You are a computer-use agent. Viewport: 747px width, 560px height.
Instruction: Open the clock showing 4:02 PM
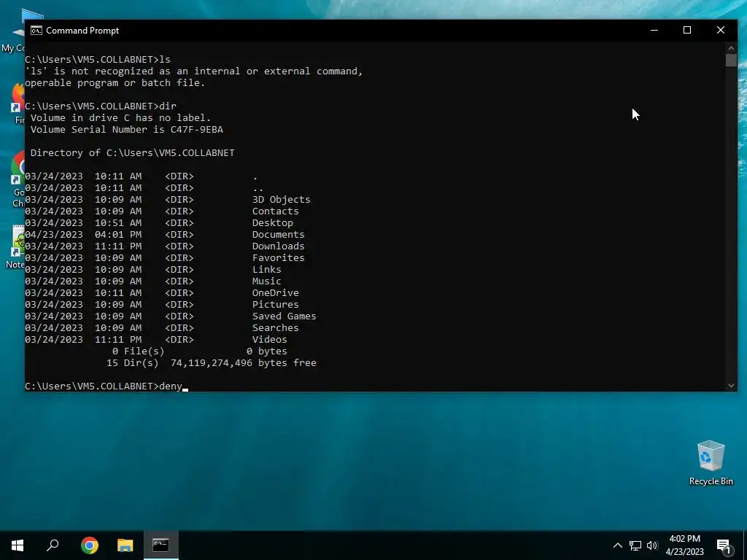tap(684, 545)
